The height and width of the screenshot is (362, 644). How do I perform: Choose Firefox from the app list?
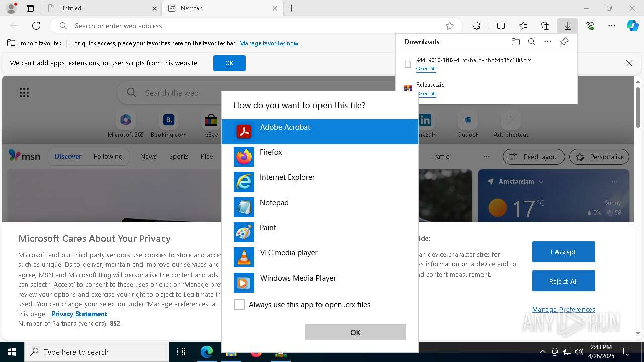tap(320, 157)
